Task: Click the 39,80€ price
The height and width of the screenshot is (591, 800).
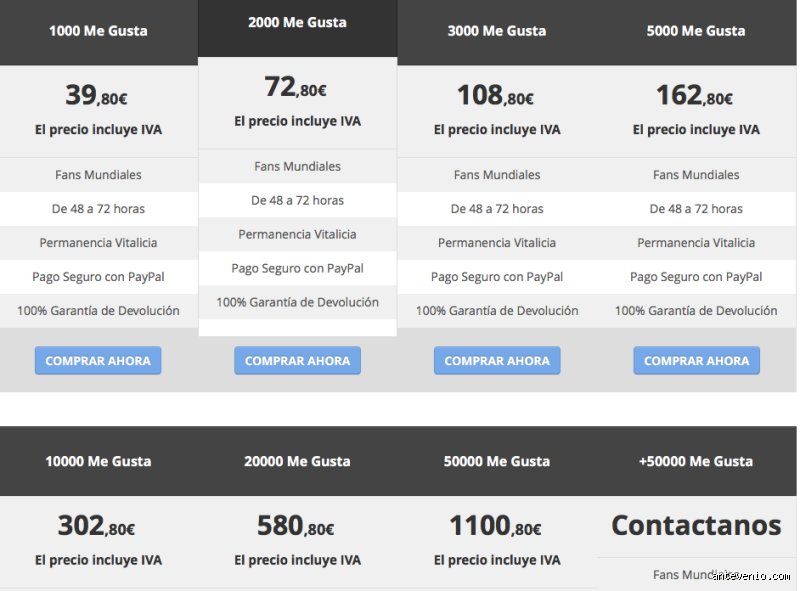Action: [x=96, y=95]
